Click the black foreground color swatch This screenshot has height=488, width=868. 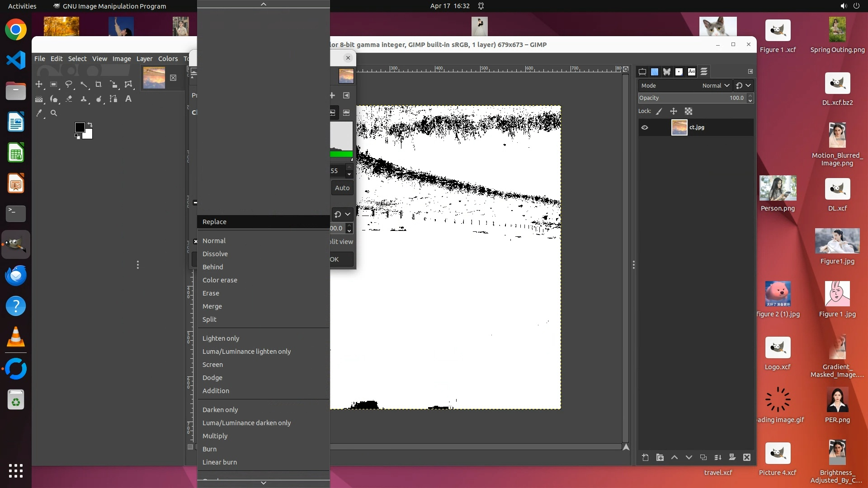coord(79,127)
